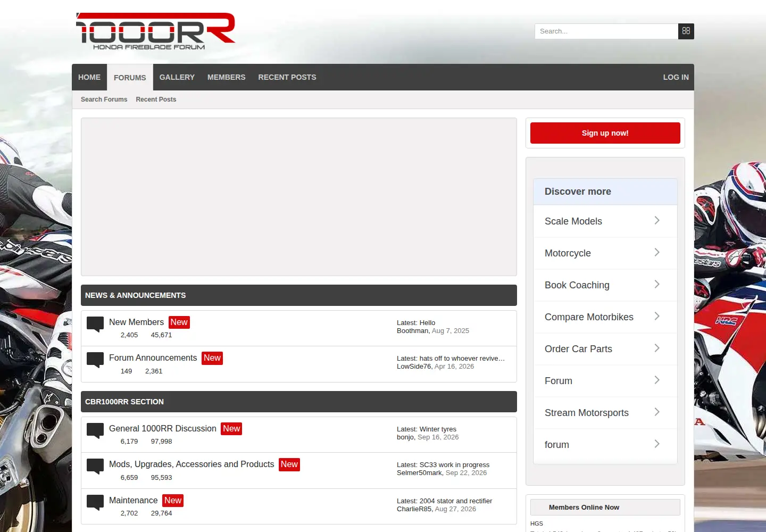Click the New badge beside New Members

(x=179, y=322)
